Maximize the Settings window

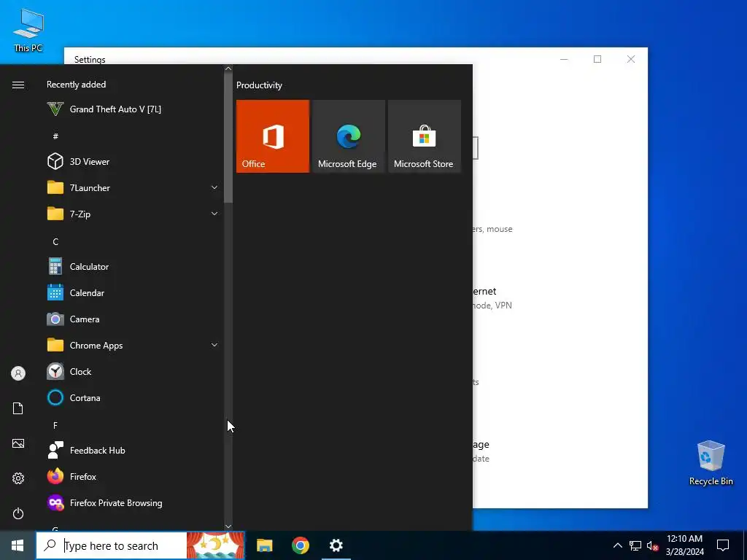(x=597, y=59)
